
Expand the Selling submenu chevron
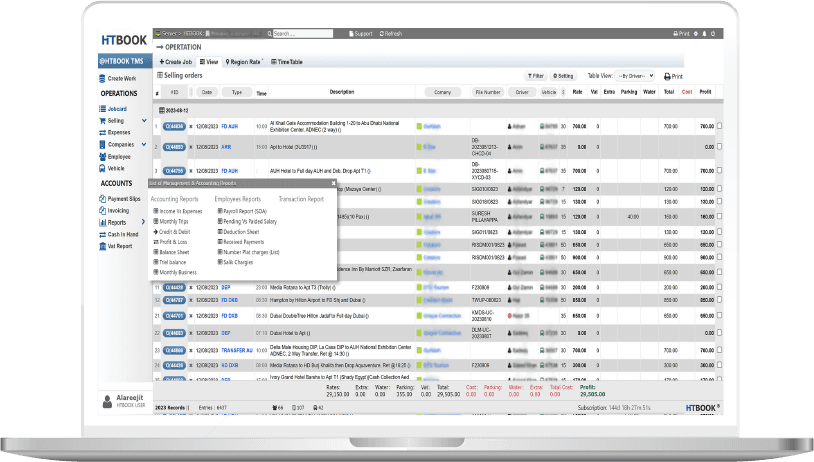tap(144, 121)
